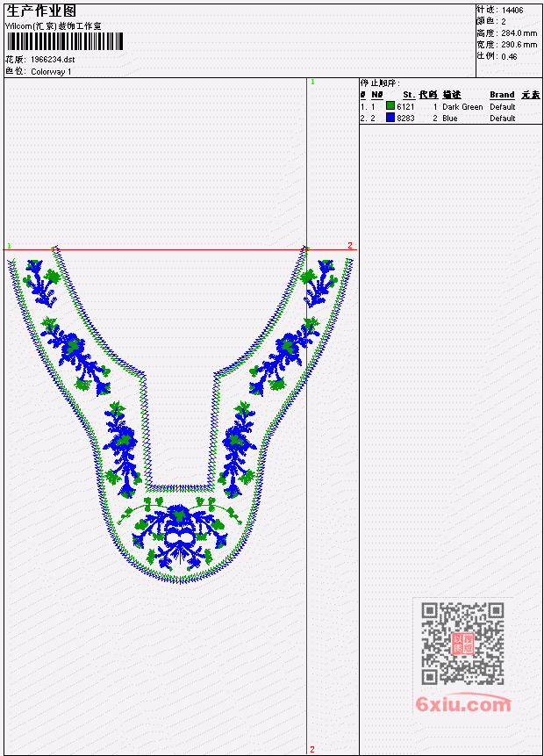Click the title text "生产作业图"
544x756 pixels.
(x=41, y=11)
